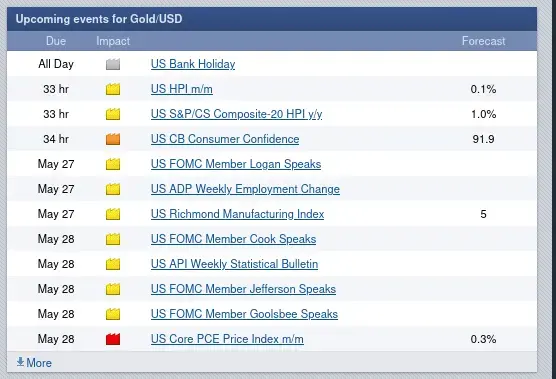Click May 28 date in the Cook Speaks row
Viewport: 556px width, 379px height.
(56, 239)
